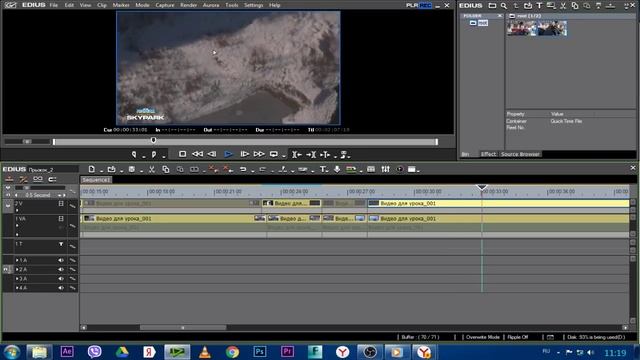Open the Set Out dropdown arrow

pyautogui.click(x=164, y=156)
